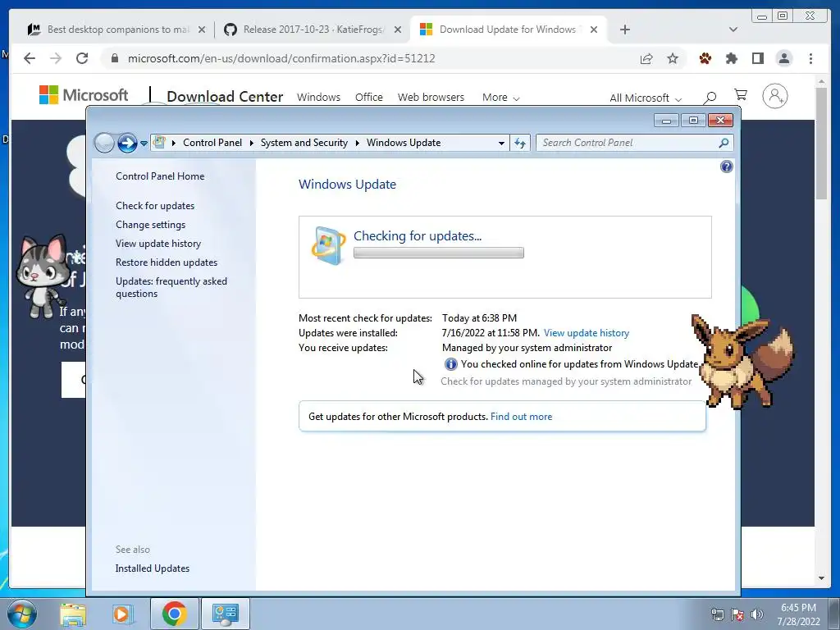This screenshot has height=630, width=840.
Task: Click the Chrome address bar URL
Action: [281, 58]
